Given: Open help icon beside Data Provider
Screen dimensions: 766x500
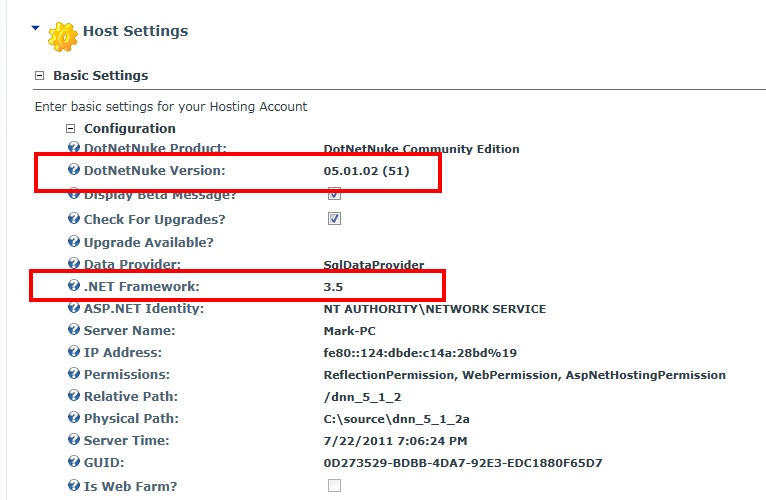Looking at the screenshot, I should [74, 263].
